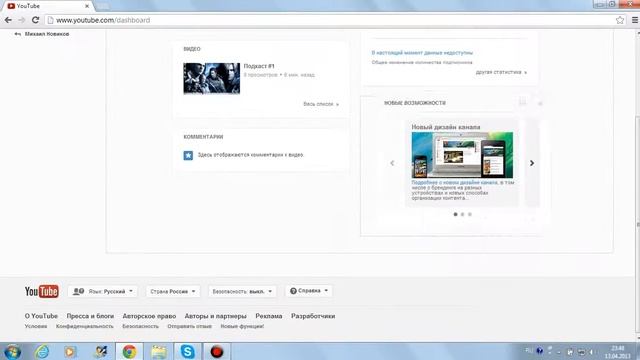Open the 'В настоящий момент данные недоступны' link
This screenshot has width=640, height=360.
click(422, 53)
